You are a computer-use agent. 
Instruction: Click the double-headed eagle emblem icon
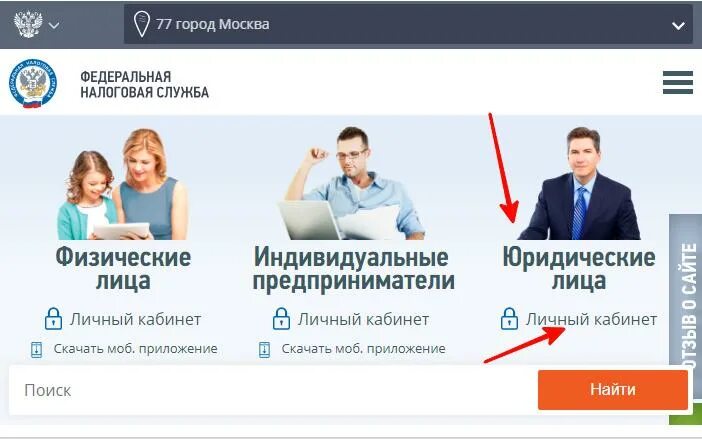pyautogui.click(x=28, y=24)
